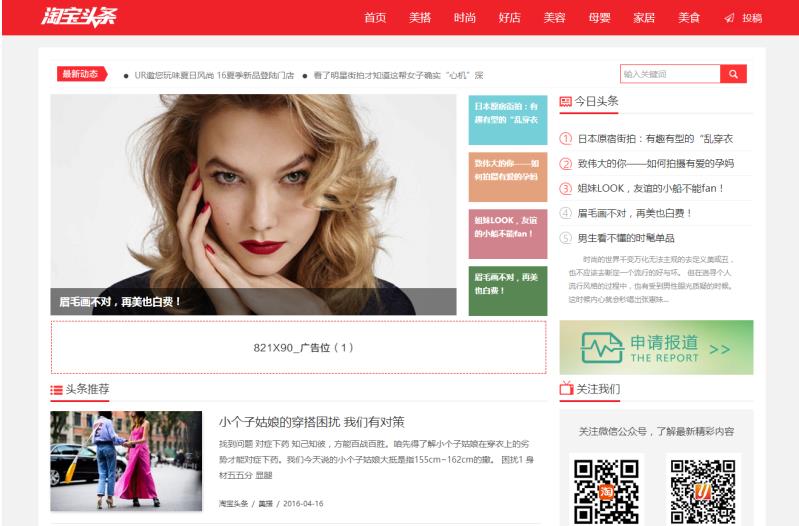Click banner caption 眉毛画不对，再美也白费！
This screenshot has width=799, height=526.
click(x=120, y=302)
